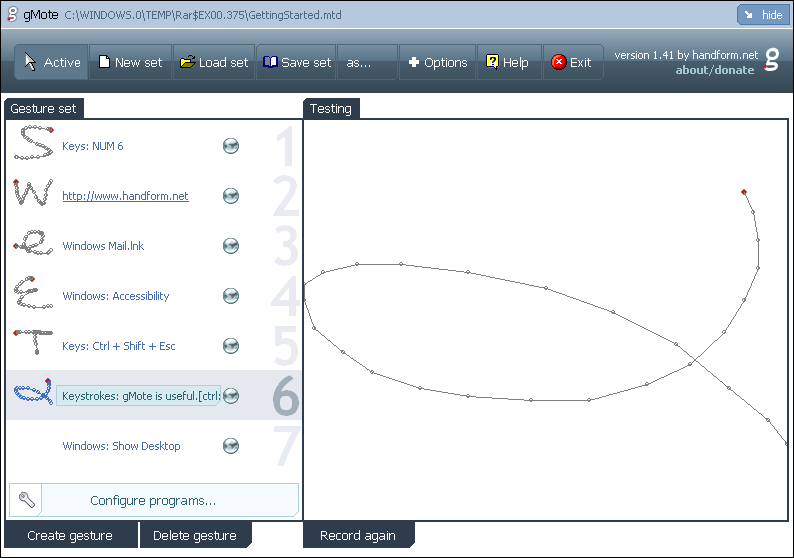This screenshot has height=558, width=794.
Task: Click 'Windows: Accessibility' action text
Action: [116, 296]
